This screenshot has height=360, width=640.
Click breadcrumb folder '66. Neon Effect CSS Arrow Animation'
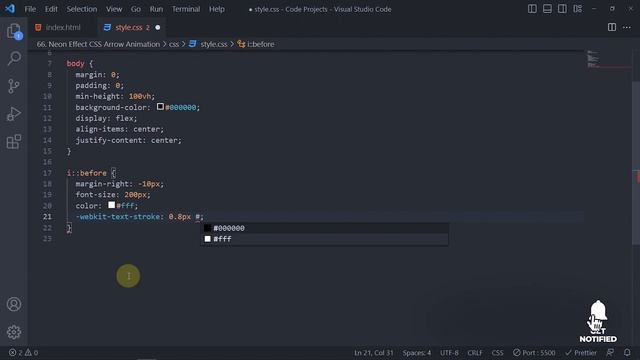pyautogui.click(x=98, y=44)
